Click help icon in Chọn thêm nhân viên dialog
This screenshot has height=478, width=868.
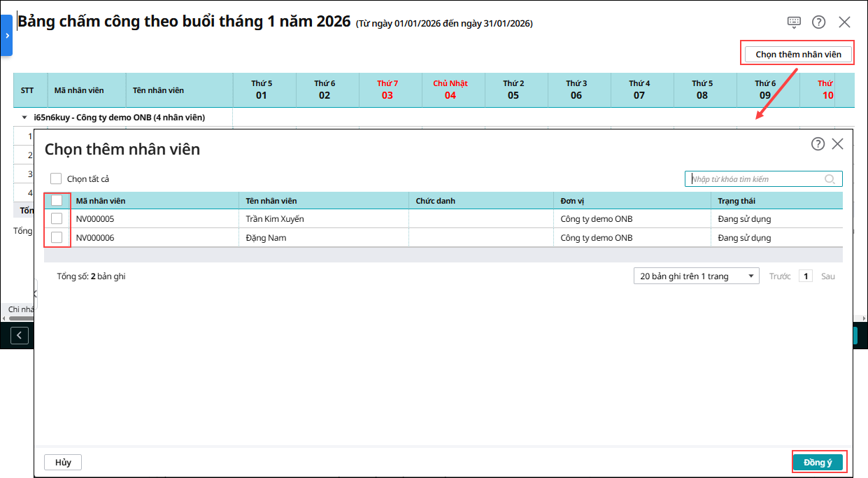[x=818, y=143]
